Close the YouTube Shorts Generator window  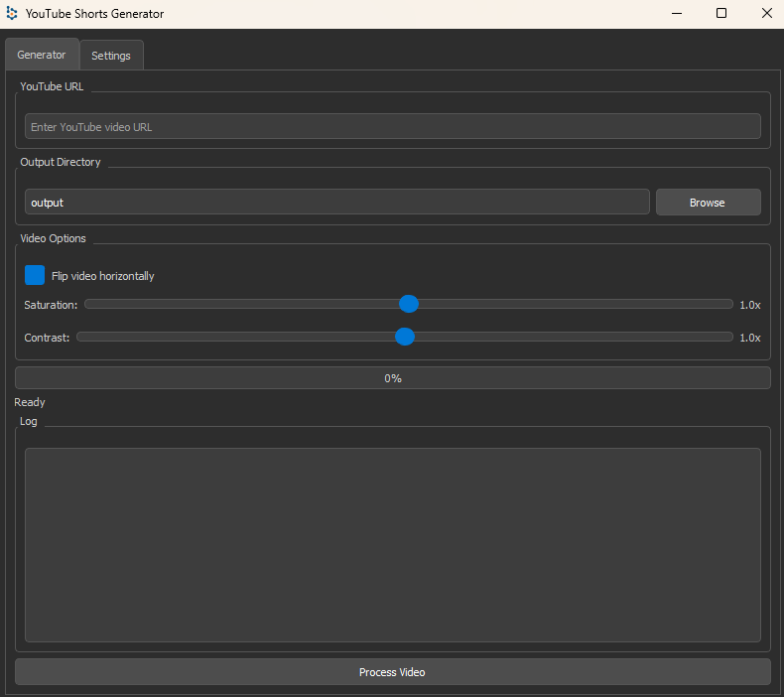click(x=766, y=14)
